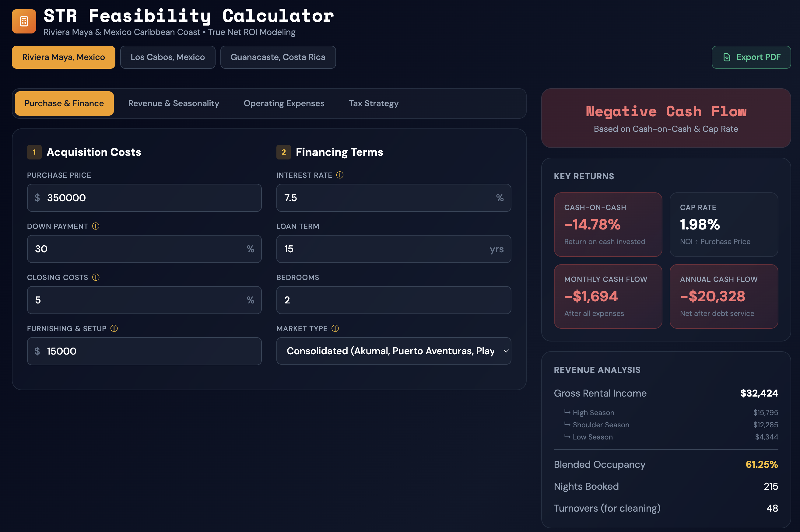Expand the High Season revenue row

[593, 412]
